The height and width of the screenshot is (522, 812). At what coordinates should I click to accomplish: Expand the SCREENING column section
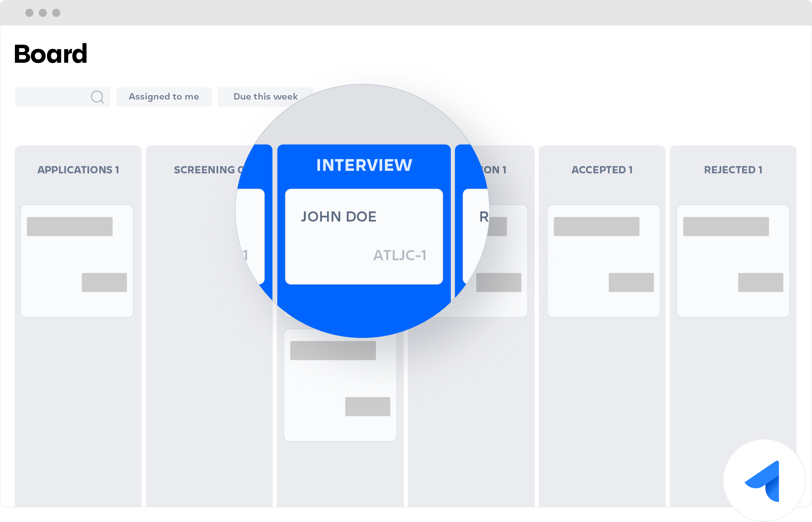click(x=206, y=170)
